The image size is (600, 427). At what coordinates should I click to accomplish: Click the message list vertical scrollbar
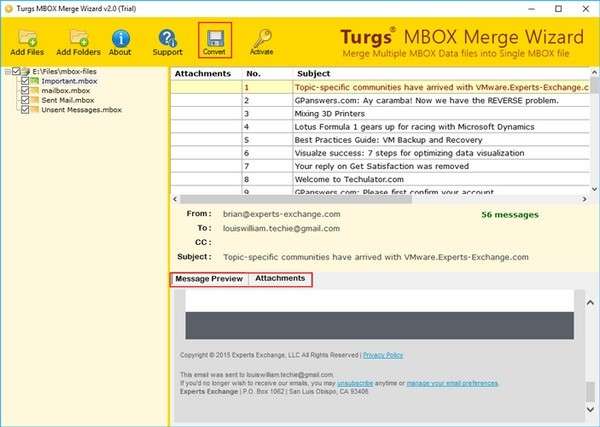coord(594,130)
